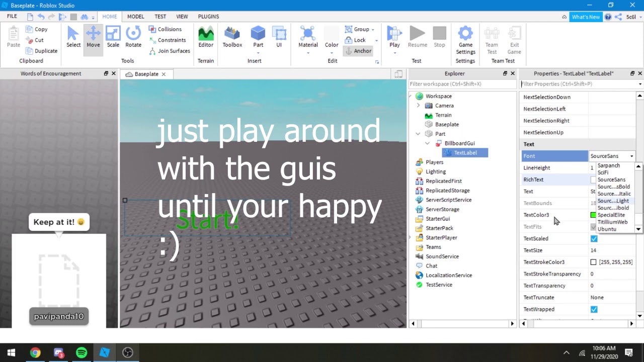Open the Play mode dropdown arrow
This screenshot has width=644, height=362.
coord(394,53)
